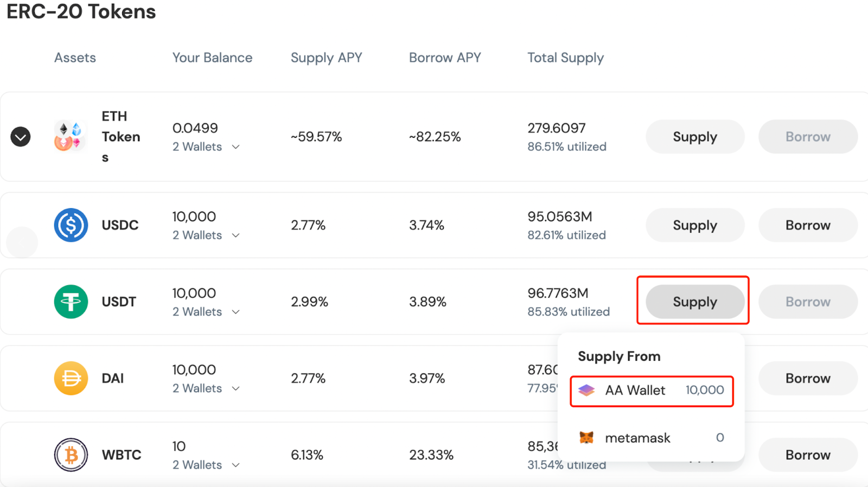The width and height of the screenshot is (868, 487).
Task: Click the 0.0499 ETH balance value
Action: pos(195,128)
